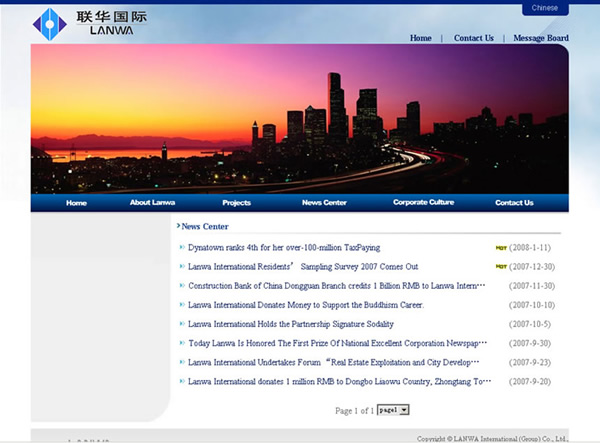Click the bullet arrow before the Dongbo donation article
The width and height of the screenshot is (600, 443).
click(x=182, y=381)
